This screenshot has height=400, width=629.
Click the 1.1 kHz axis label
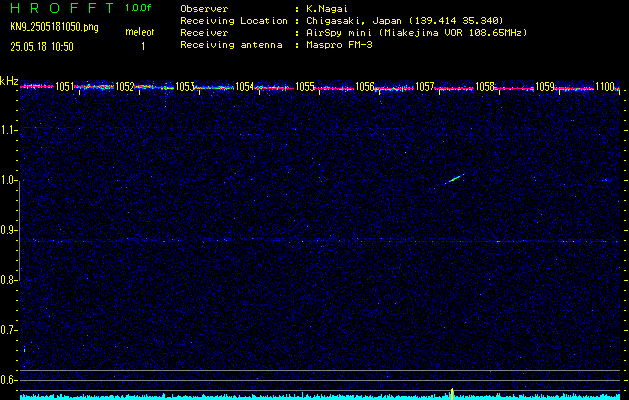tap(8, 130)
